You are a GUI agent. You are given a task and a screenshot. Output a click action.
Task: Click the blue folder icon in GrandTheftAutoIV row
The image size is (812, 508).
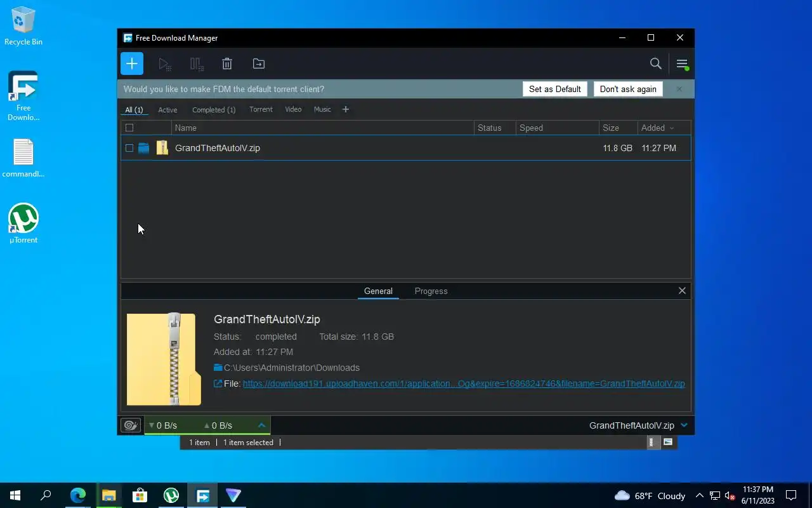point(144,148)
